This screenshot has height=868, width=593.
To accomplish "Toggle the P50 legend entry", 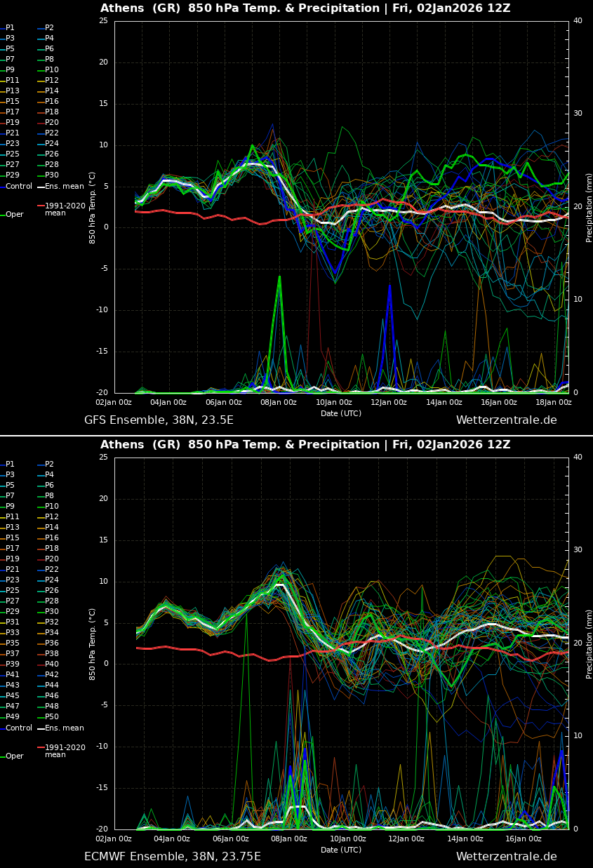I will pyautogui.click(x=52, y=717).
